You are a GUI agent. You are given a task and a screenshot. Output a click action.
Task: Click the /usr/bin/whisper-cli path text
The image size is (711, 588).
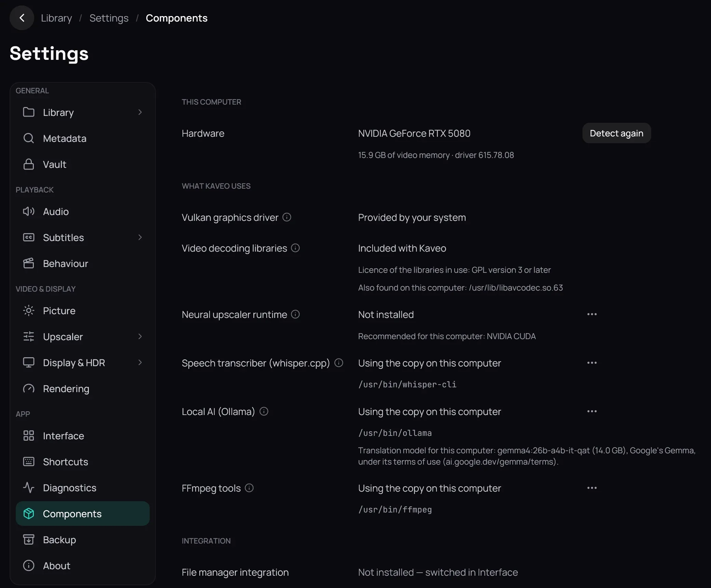pos(407,384)
